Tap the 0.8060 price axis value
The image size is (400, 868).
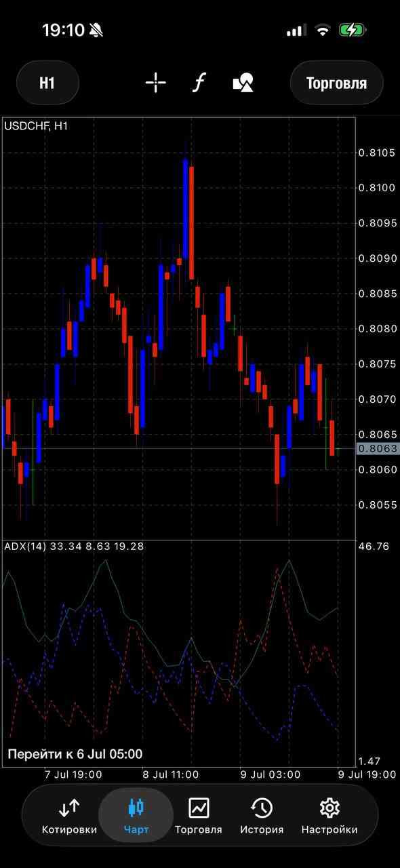376,469
